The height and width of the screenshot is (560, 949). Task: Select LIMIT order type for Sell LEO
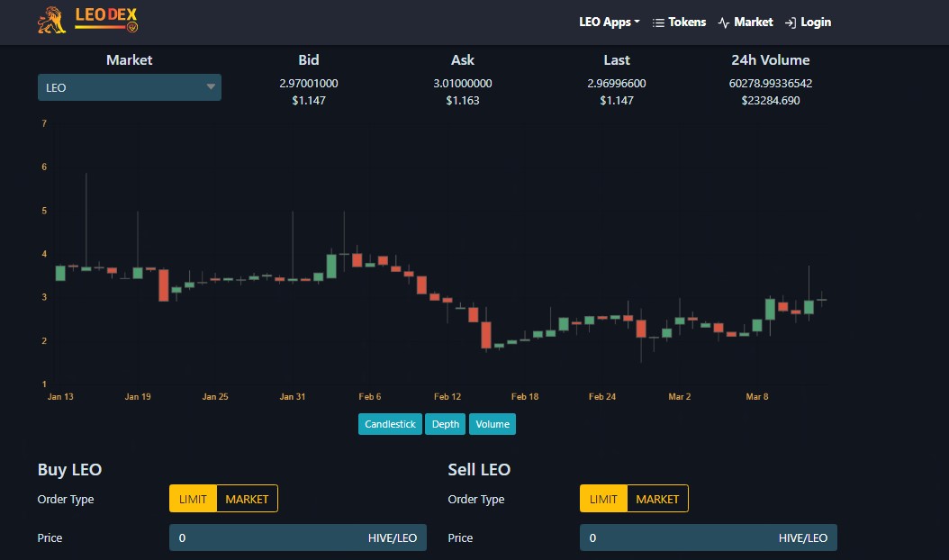point(603,499)
